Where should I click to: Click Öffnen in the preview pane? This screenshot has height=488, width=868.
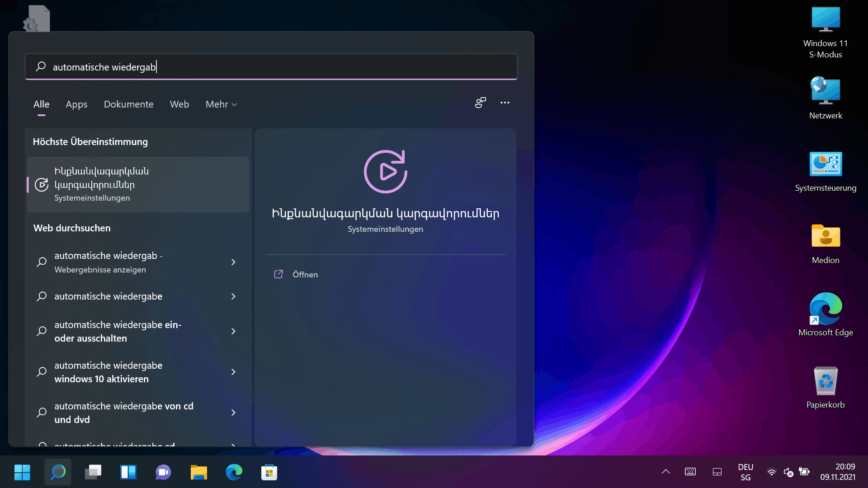point(305,274)
